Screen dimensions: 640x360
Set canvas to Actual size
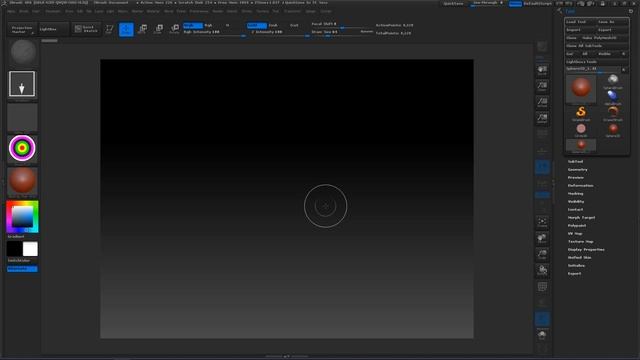click(x=542, y=102)
